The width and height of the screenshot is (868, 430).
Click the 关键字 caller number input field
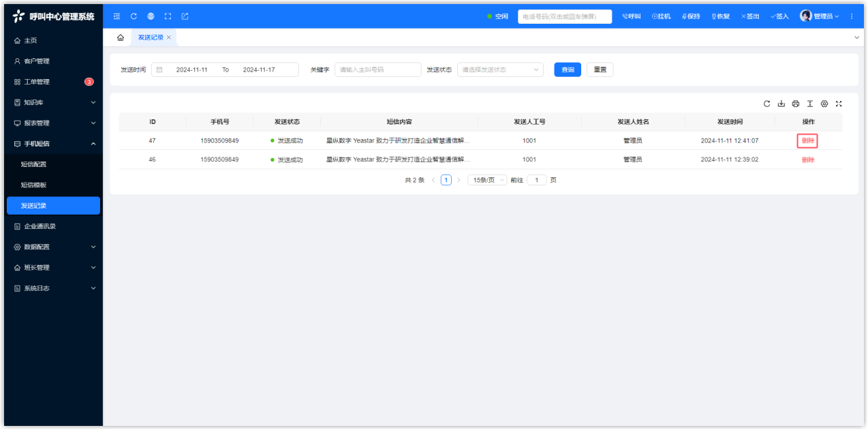coord(377,70)
